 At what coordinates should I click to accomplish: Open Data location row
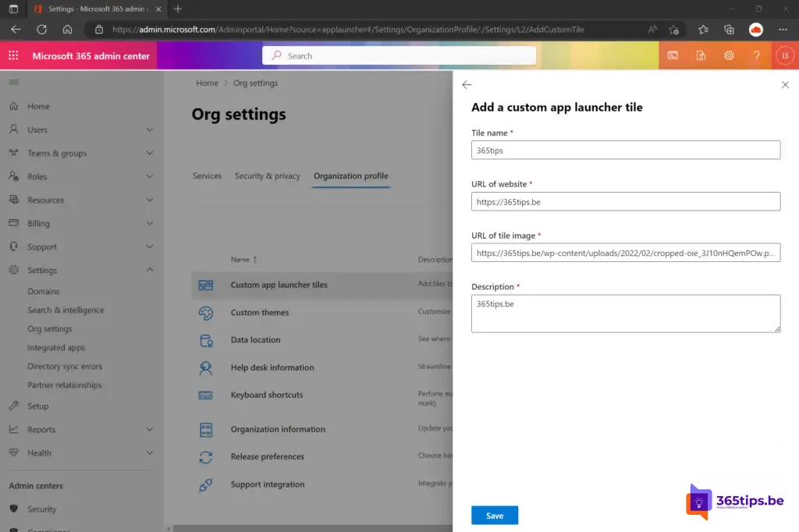[324, 340]
